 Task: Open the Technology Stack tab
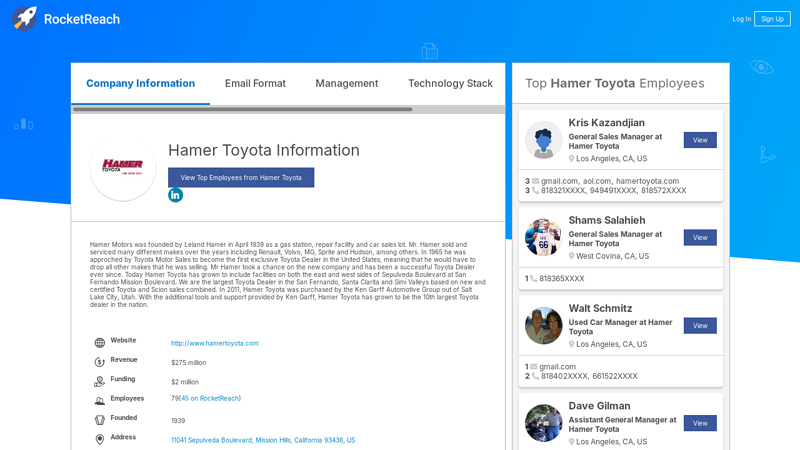[x=451, y=83]
